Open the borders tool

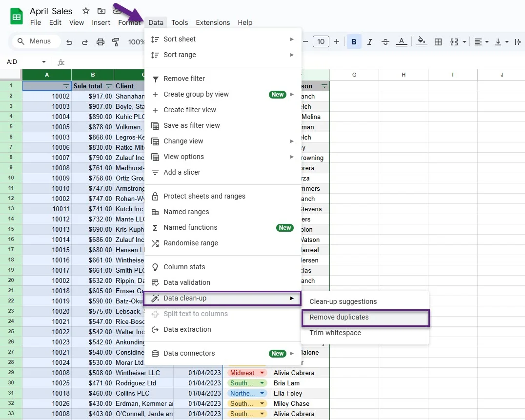point(438,42)
